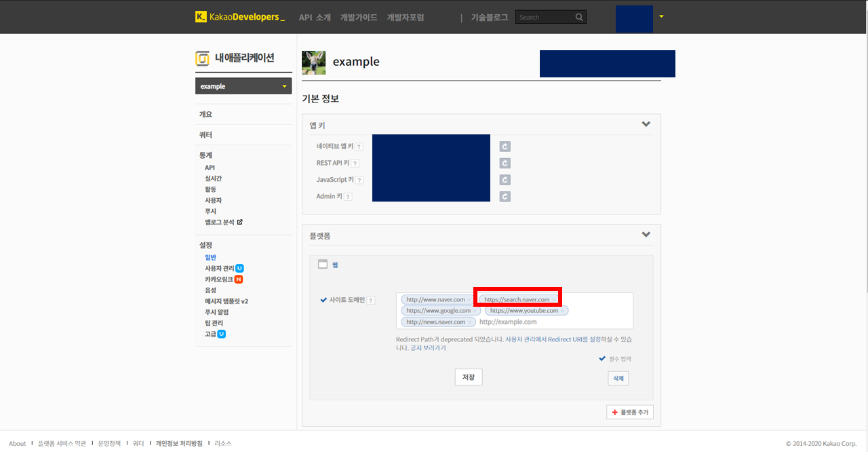The image size is (868, 452).
Task: Open 플랫폼 서비스 약관 footer link
Action: pyautogui.click(x=62, y=443)
